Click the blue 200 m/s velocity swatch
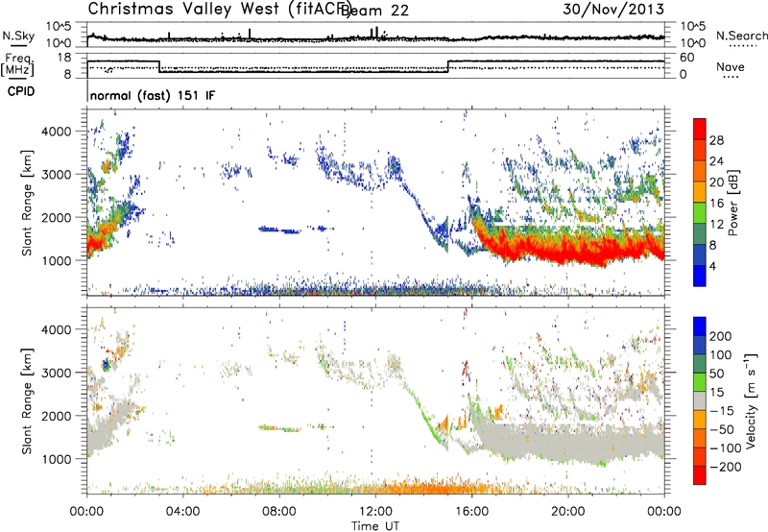This screenshot has width=768, height=532. coord(700,326)
